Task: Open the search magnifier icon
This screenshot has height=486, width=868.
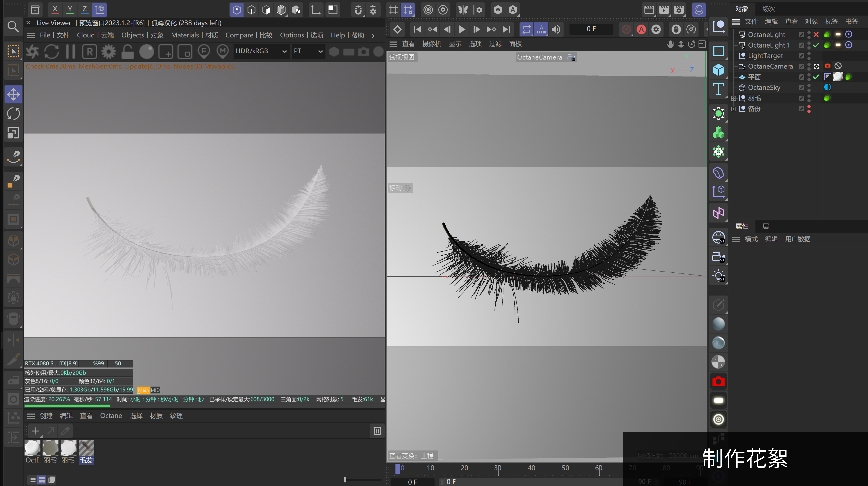Action: [x=13, y=26]
